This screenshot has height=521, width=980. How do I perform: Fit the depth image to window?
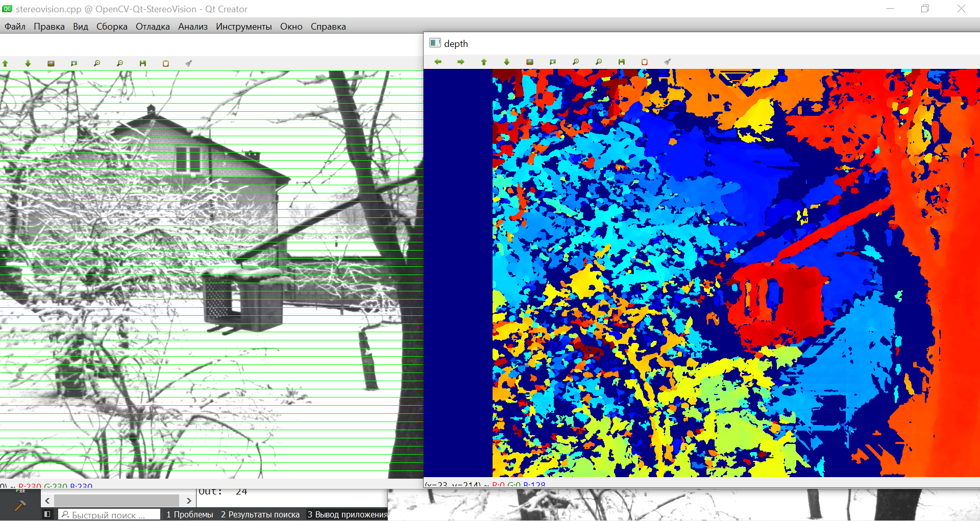553,62
